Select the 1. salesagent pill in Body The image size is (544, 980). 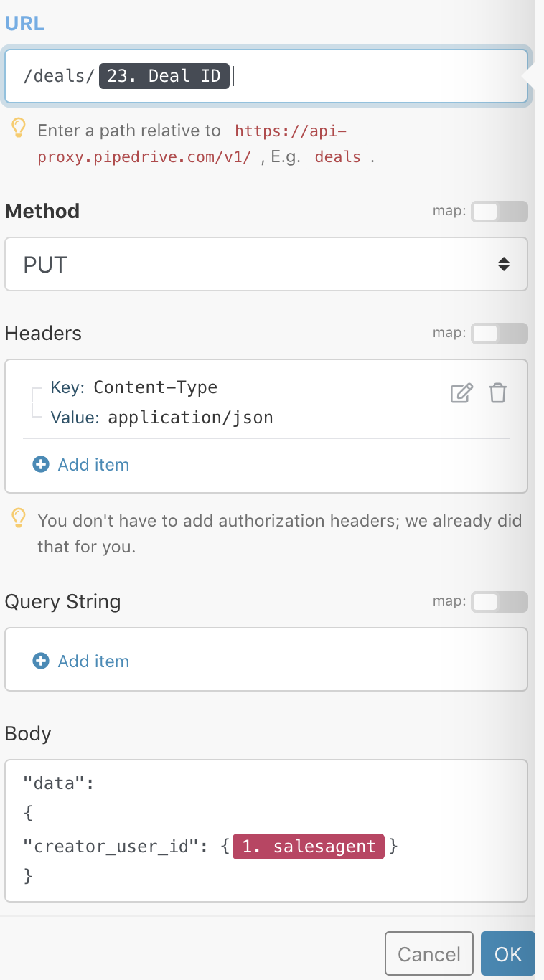click(309, 847)
